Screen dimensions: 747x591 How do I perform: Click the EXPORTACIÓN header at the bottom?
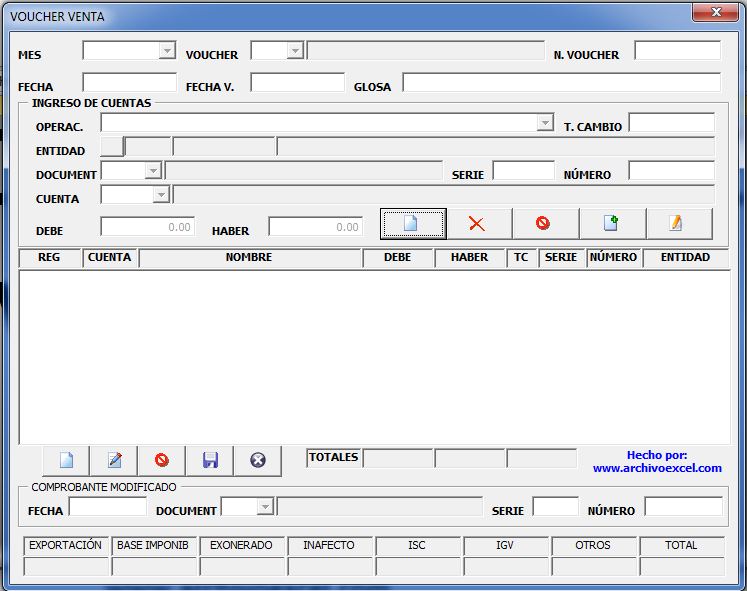point(66,546)
